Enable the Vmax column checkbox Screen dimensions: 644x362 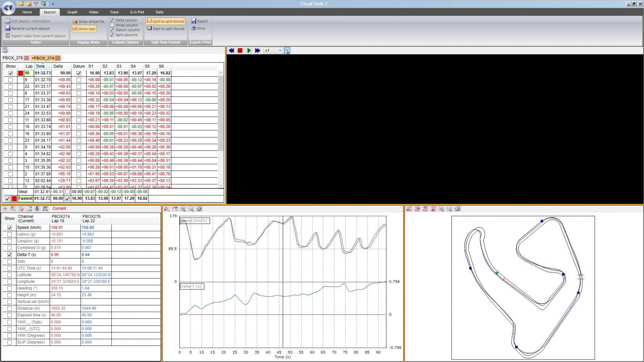(x=112, y=25)
